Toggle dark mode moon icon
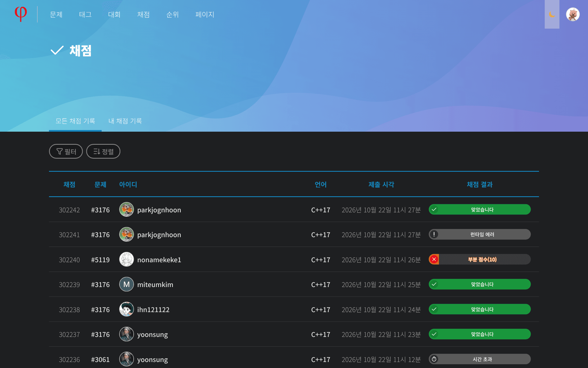This screenshot has height=368, width=588. pos(552,14)
